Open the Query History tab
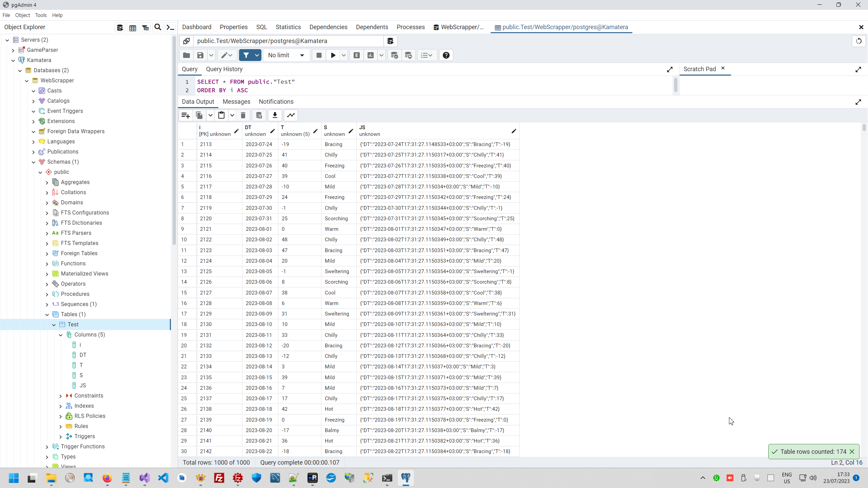The width and height of the screenshot is (868, 488). (x=224, y=69)
